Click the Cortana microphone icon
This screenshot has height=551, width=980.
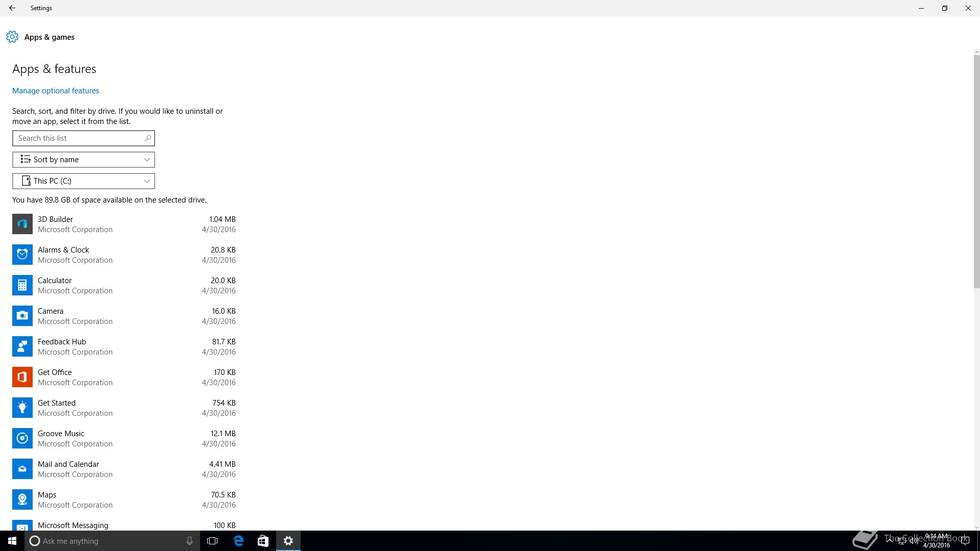tap(189, 541)
